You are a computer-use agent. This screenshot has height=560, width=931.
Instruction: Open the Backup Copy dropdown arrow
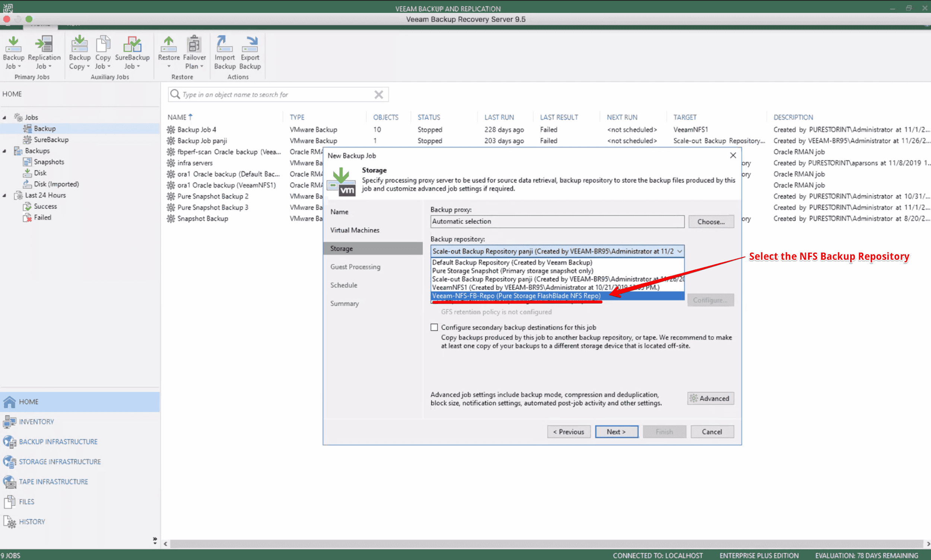coord(88,66)
